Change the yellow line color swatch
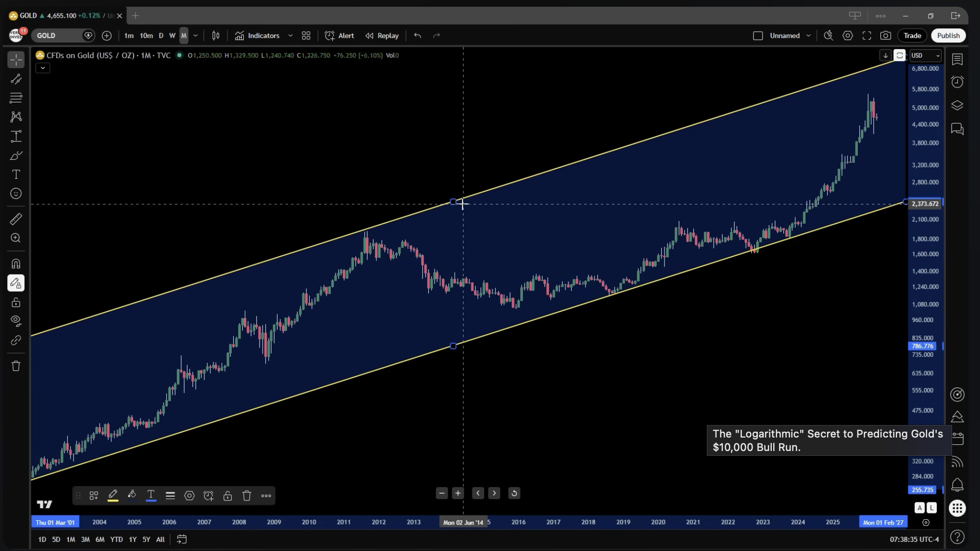Image resolution: width=980 pixels, height=551 pixels. (x=113, y=496)
